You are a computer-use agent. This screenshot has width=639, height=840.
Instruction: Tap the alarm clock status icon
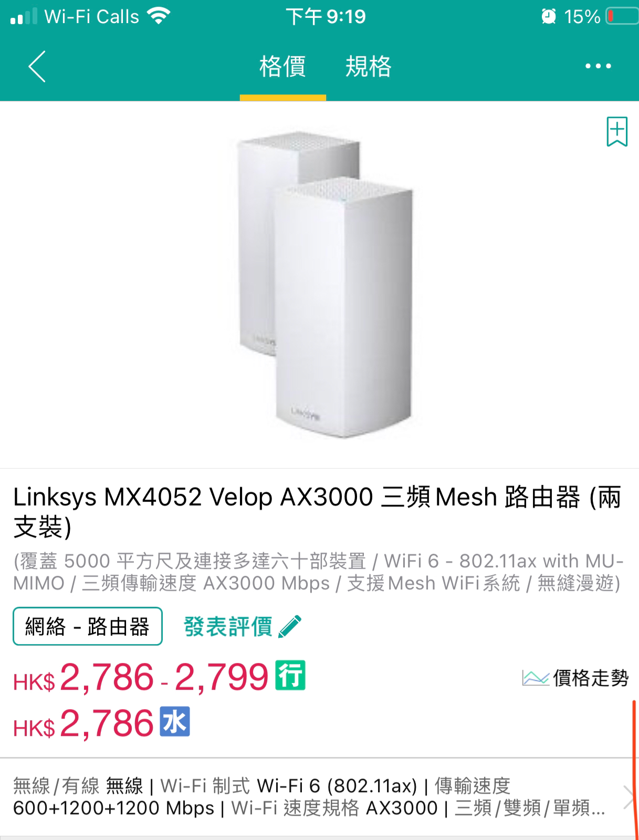point(549,17)
